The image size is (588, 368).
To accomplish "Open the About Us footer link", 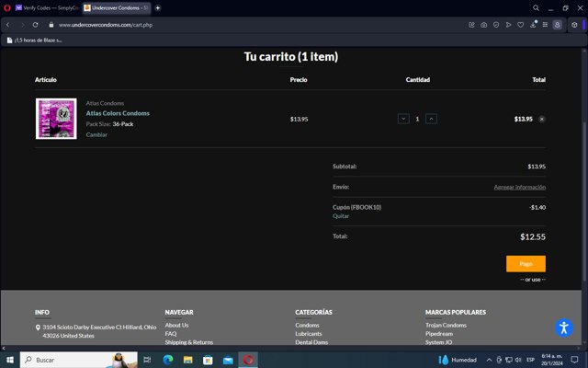I will 176,325.
